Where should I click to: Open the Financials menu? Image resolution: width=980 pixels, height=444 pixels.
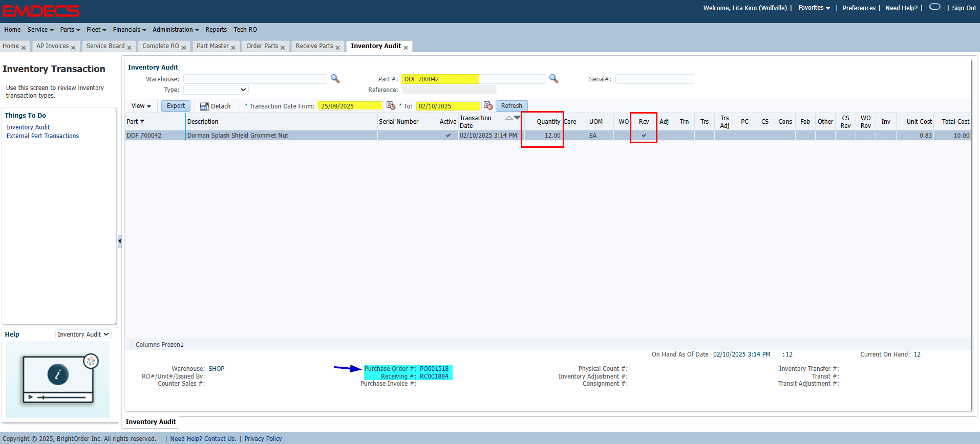click(x=129, y=30)
